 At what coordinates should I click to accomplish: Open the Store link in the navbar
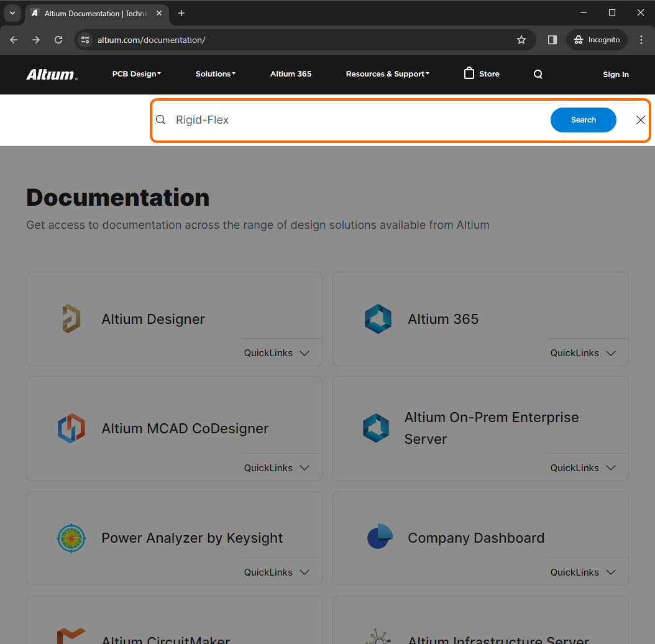click(x=489, y=74)
